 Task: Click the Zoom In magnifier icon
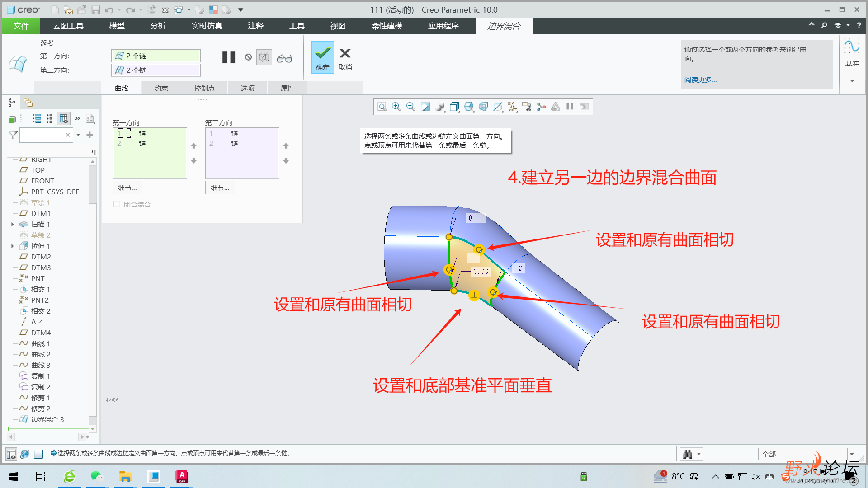(x=396, y=107)
